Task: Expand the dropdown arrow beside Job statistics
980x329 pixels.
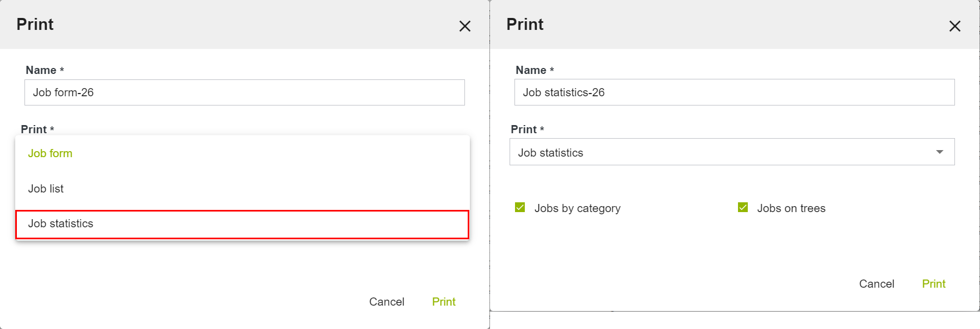Action: 939,152
